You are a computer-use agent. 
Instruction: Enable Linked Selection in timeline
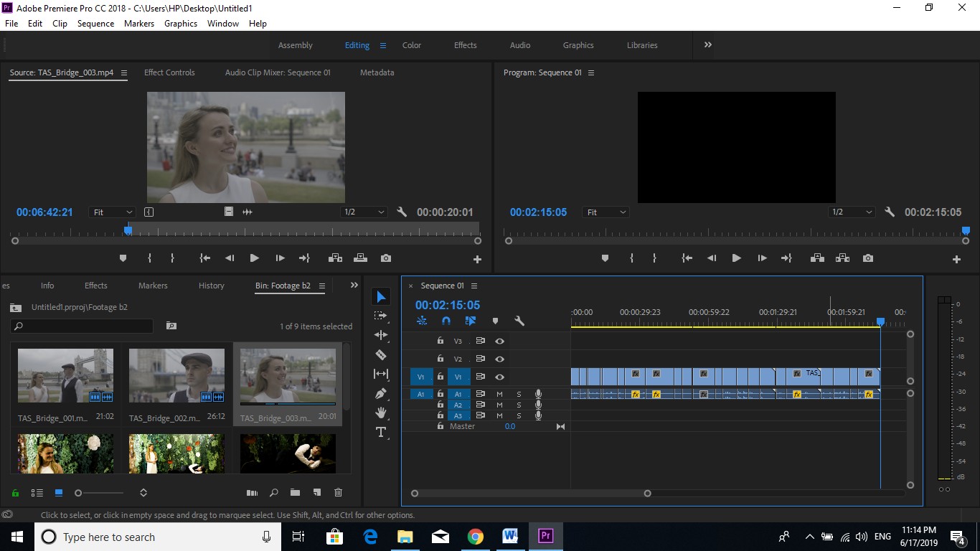(471, 321)
